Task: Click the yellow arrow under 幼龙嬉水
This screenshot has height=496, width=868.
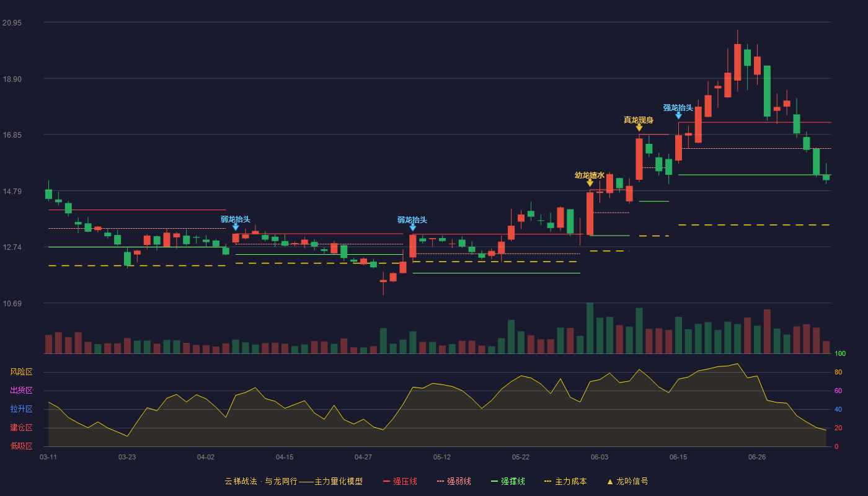Action: 590,183
